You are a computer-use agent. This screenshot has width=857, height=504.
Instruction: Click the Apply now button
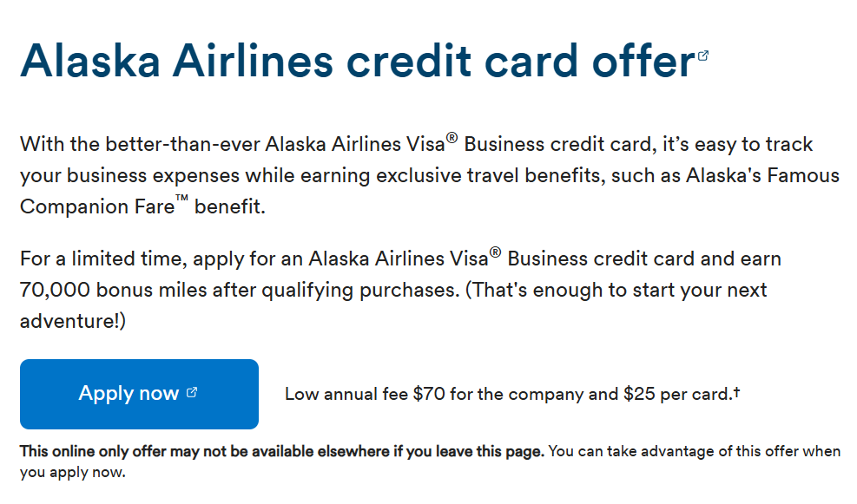pos(139,394)
